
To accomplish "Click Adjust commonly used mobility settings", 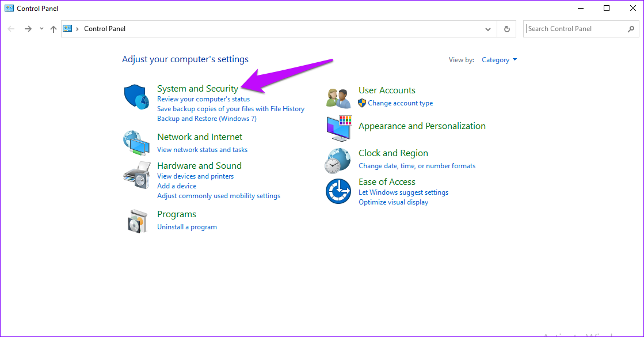I will (219, 196).
